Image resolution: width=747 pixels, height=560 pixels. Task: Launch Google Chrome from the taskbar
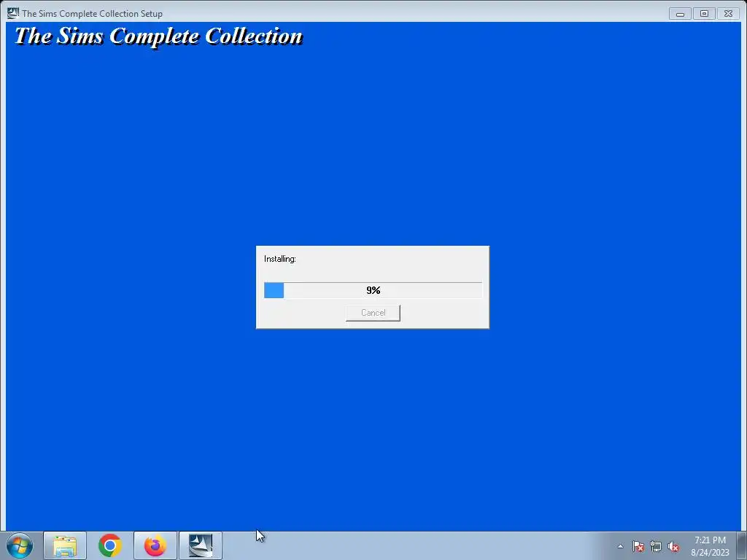pos(110,545)
